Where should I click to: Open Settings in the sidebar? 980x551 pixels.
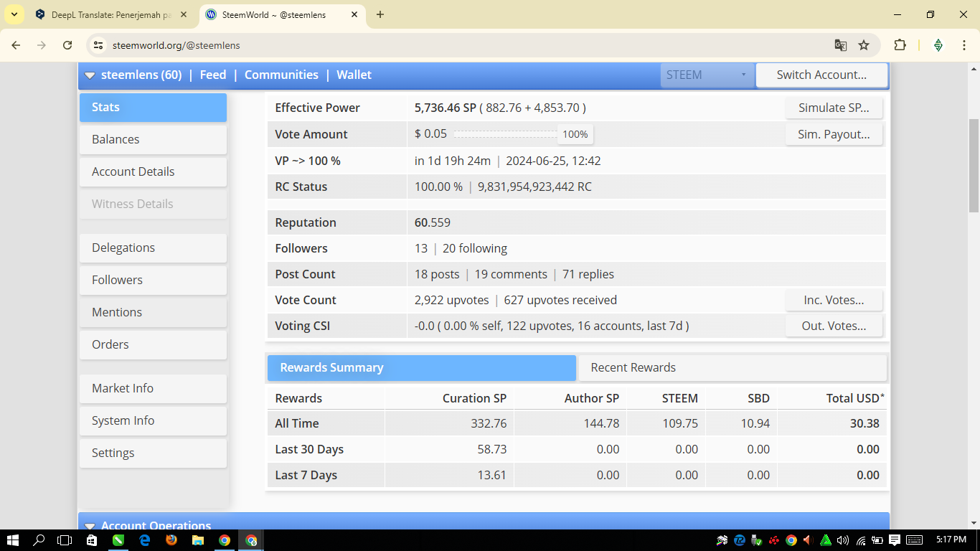(153, 453)
